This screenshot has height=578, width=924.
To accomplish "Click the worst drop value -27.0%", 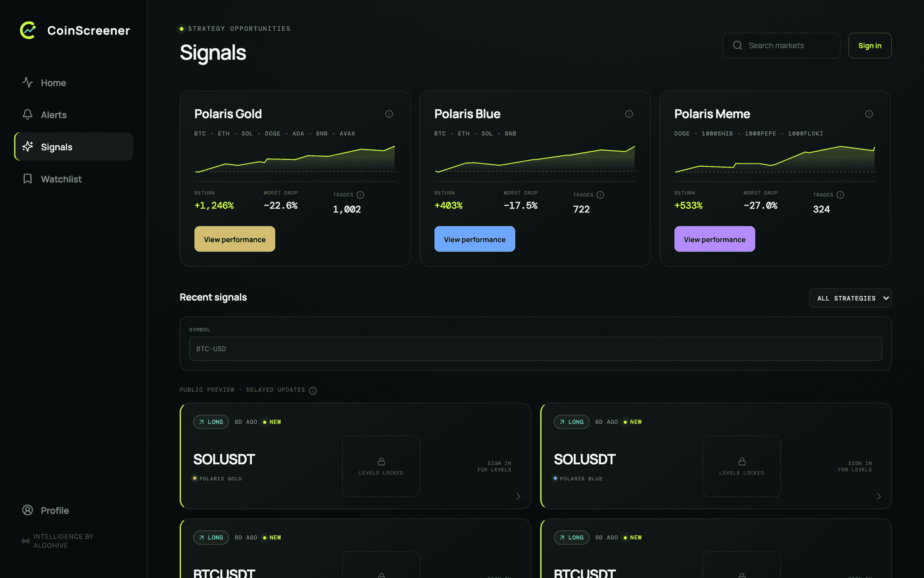I will (x=761, y=205).
